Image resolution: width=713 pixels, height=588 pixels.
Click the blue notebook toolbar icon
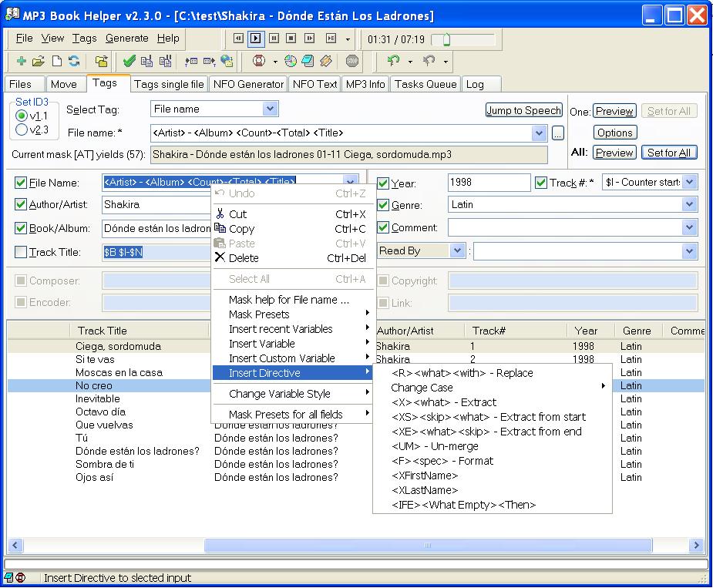pyautogui.click(x=308, y=61)
